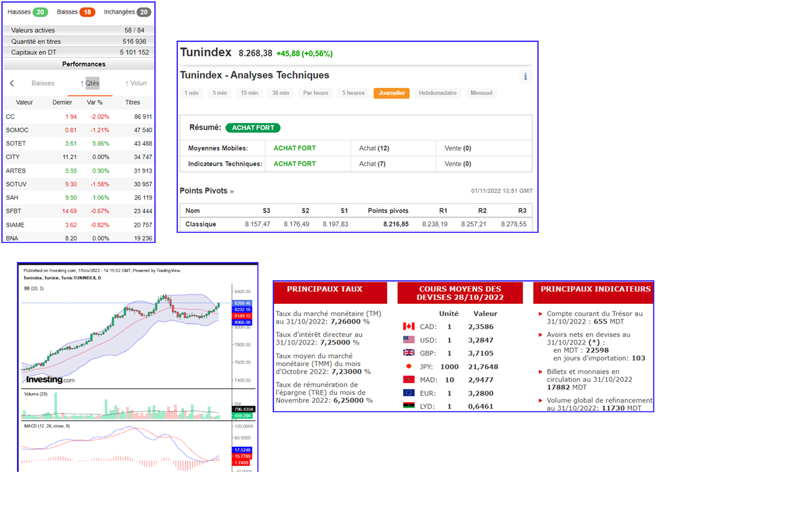Click the Libyan flag icon for LYD

409,406
